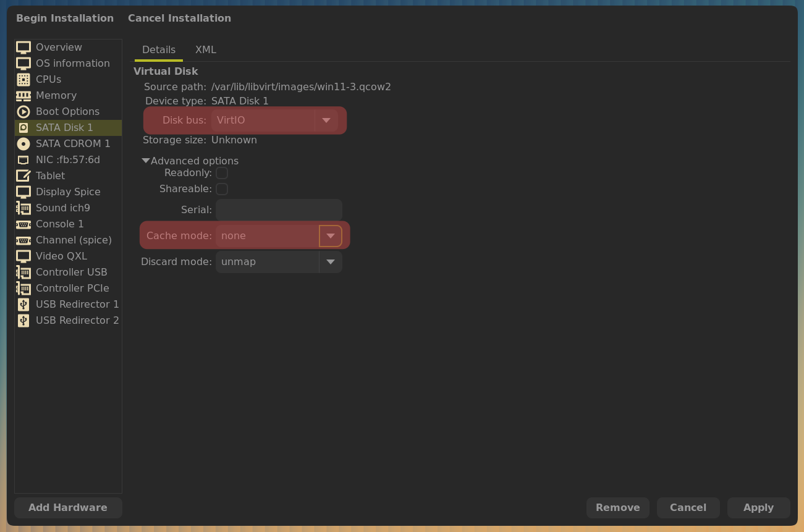Enable the Readonly checkbox

coord(222,173)
